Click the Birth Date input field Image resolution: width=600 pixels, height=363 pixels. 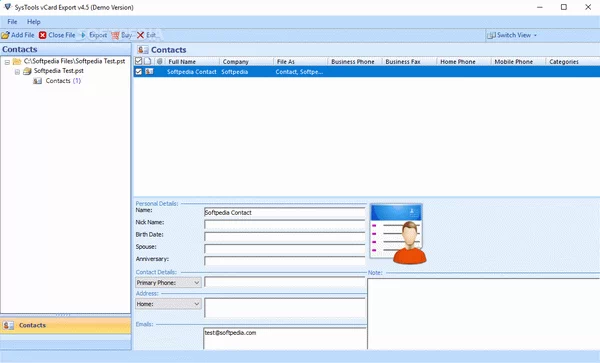click(x=285, y=237)
